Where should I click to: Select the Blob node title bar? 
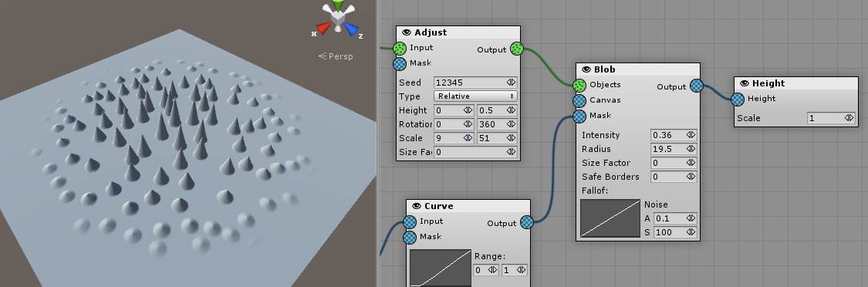(638, 69)
